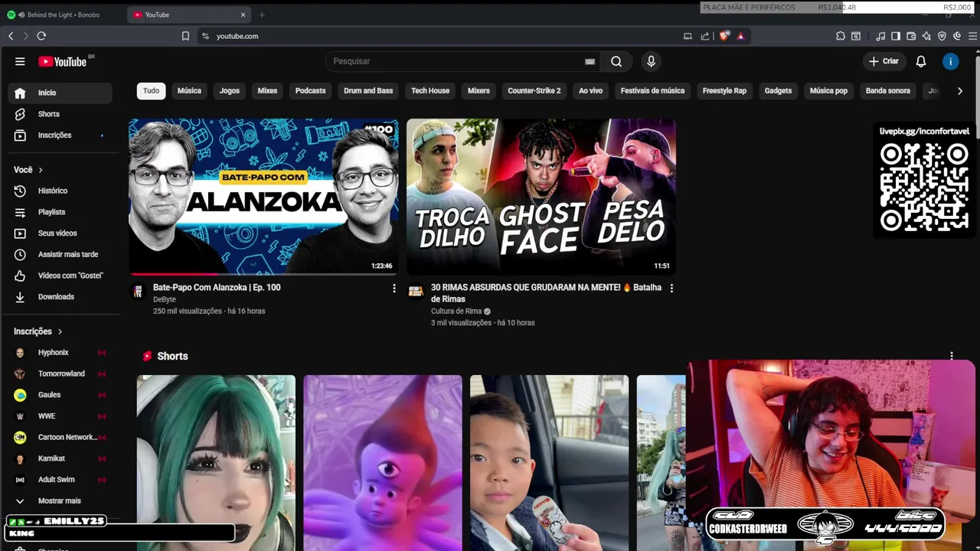Screen dimensions: 980x551
Task: Click the search magnifier button
Action: tap(616, 61)
